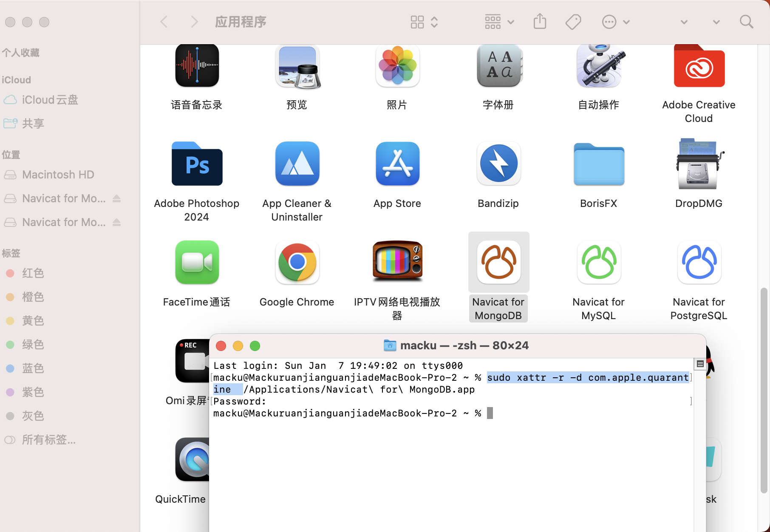Open the Photos app (照片)
The image size is (770, 532).
pyautogui.click(x=397, y=67)
